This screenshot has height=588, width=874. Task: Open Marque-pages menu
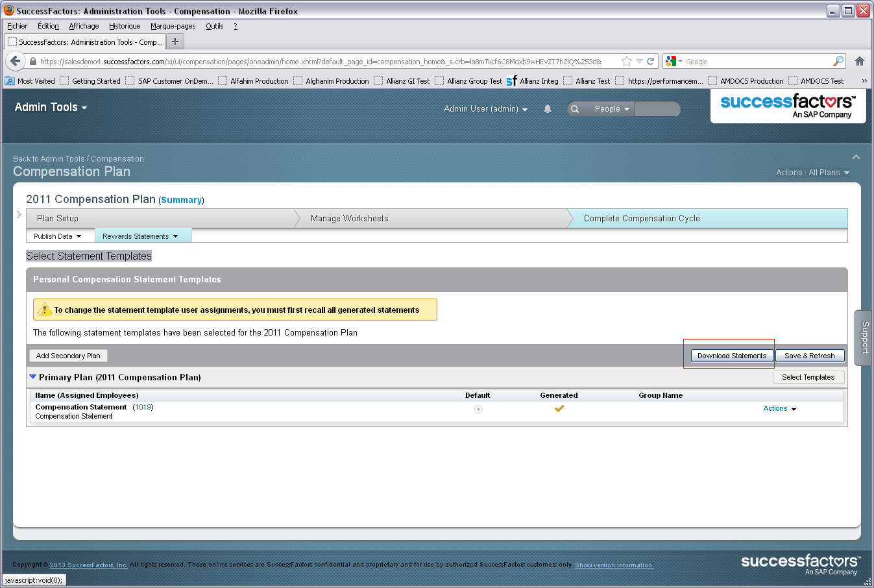pos(173,26)
